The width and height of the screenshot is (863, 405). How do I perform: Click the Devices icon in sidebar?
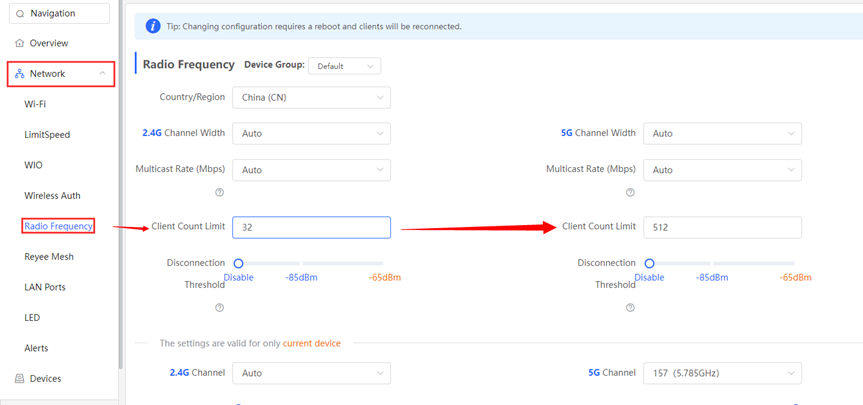pyautogui.click(x=19, y=379)
